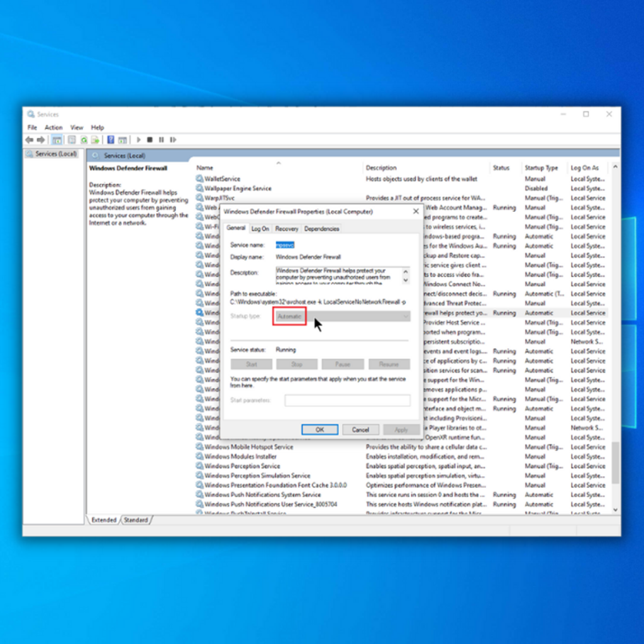Click the Start Service play icon
This screenshot has height=644, width=644.
coord(138,140)
